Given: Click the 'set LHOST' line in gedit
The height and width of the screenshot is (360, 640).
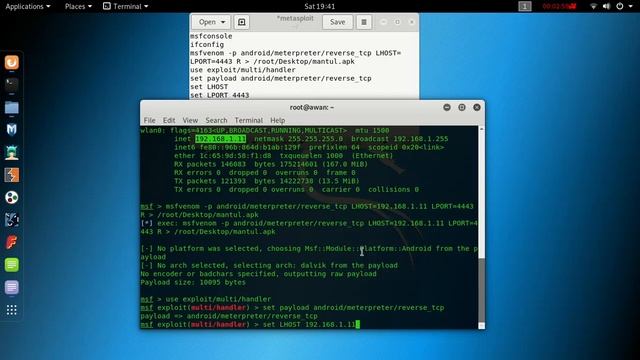Looking at the screenshot, I should [x=209, y=87].
